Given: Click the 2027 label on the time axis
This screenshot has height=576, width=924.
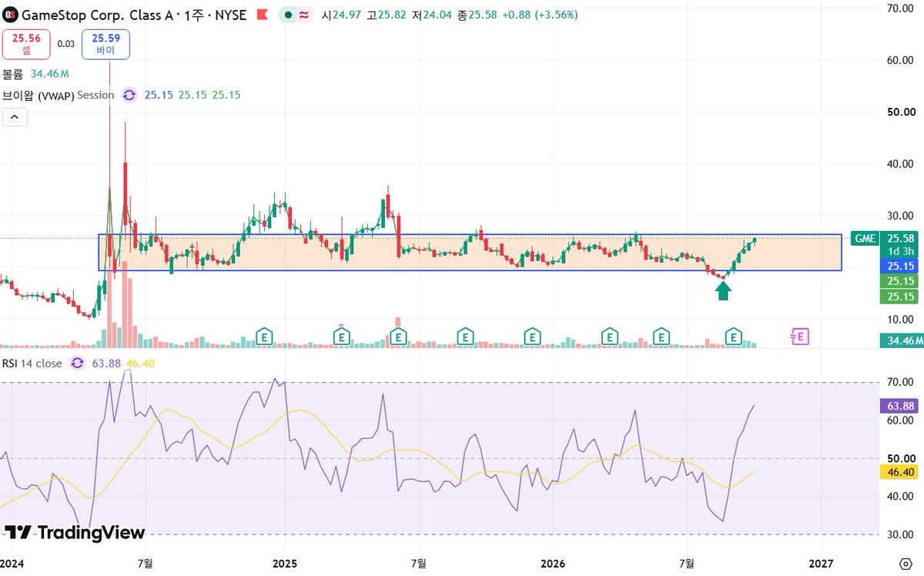Looking at the screenshot, I should pyautogui.click(x=822, y=564).
